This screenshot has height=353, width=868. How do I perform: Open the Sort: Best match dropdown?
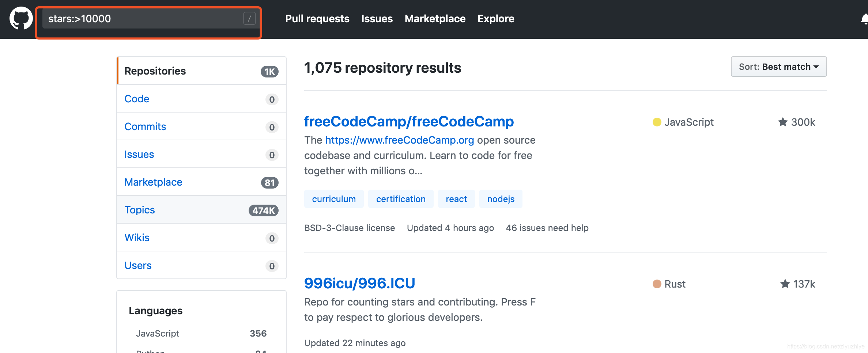tap(778, 67)
